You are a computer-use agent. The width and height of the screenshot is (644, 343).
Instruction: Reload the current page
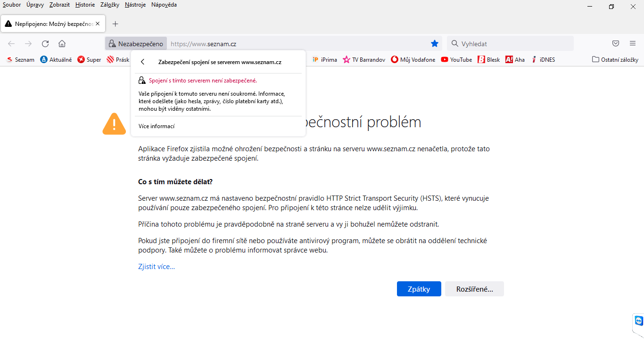(45, 44)
